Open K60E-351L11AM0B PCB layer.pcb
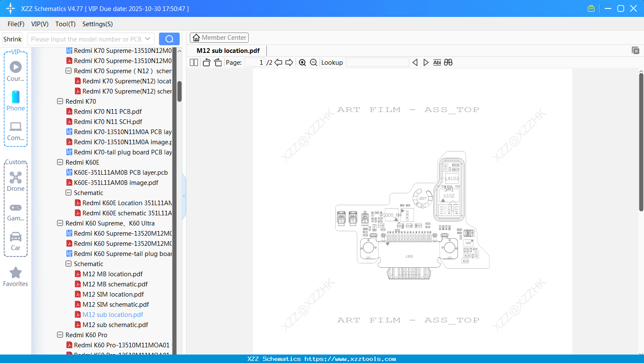 pyautogui.click(x=121, y=173)
